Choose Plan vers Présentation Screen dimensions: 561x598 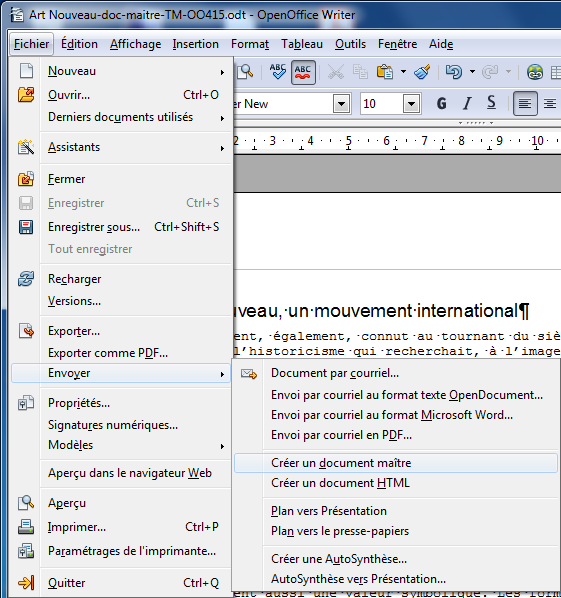395,511
